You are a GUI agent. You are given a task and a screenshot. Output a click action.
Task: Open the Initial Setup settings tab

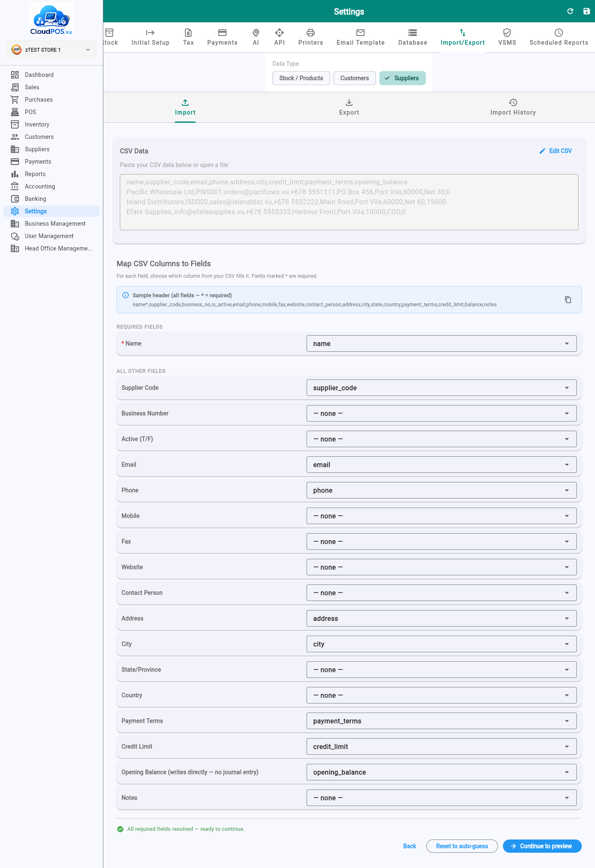(x=150, y=37)
